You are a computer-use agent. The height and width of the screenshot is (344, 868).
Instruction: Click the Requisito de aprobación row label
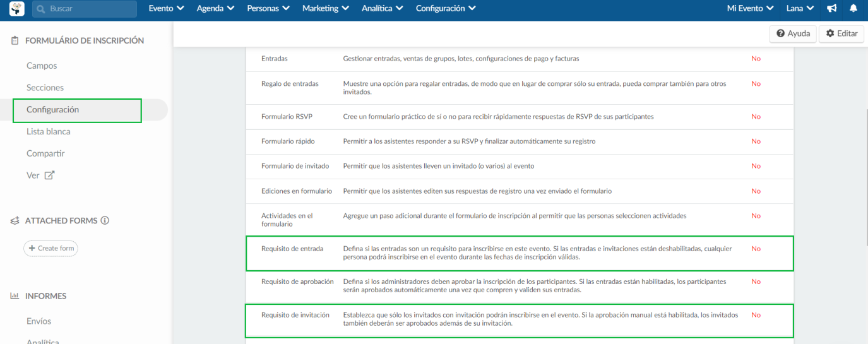coord(297,282)
